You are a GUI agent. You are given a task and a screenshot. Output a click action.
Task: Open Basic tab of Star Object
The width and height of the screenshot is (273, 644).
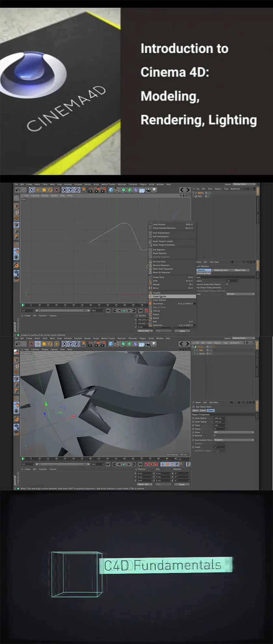195,410
